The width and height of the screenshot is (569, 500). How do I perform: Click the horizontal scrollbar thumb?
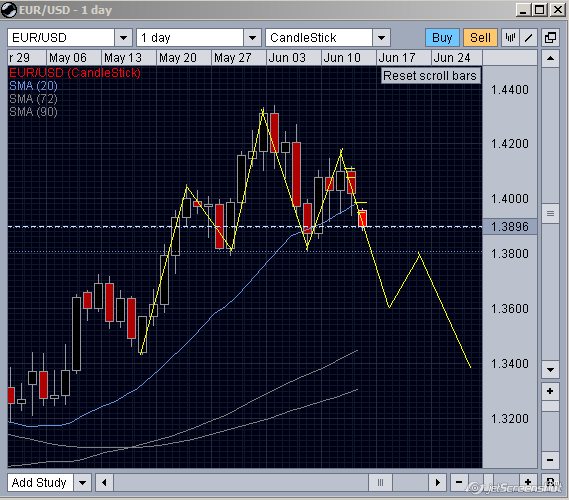click(380, 483)
